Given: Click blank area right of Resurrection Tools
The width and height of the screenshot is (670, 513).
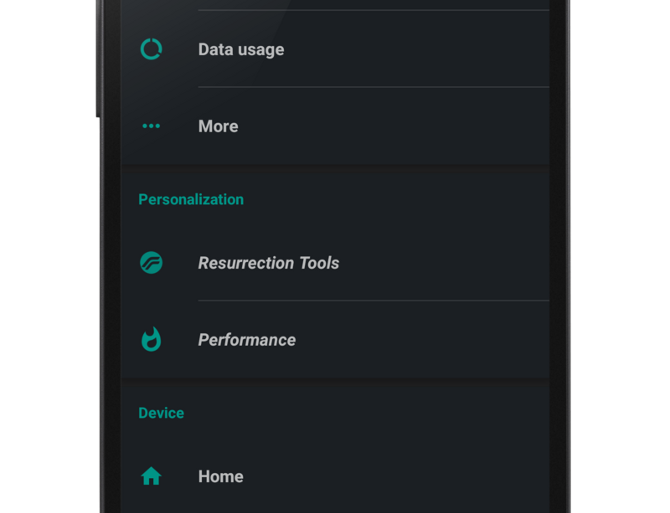Looking at the screenshot, I should click(450, 263).
